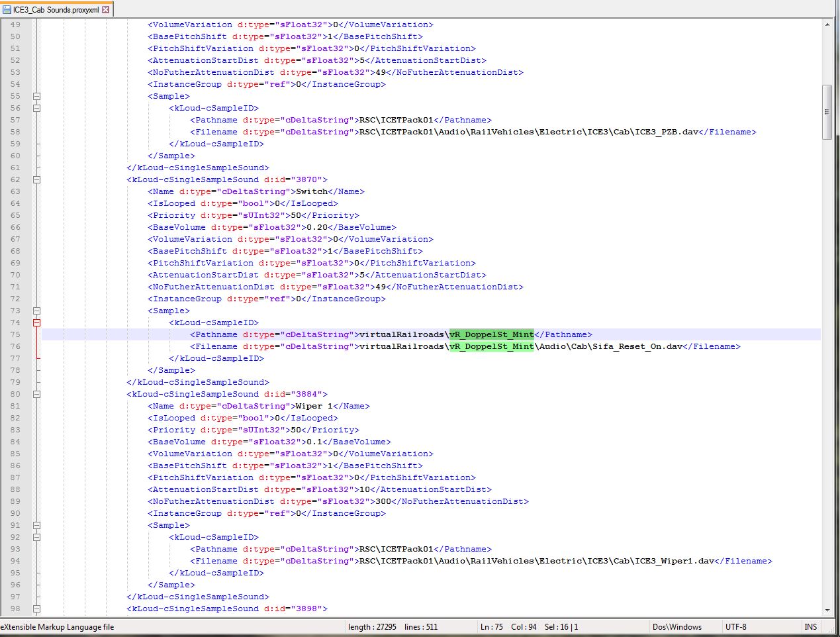
Task: Click the vertical scrollbar down arrow
Action: pos(827,610)
